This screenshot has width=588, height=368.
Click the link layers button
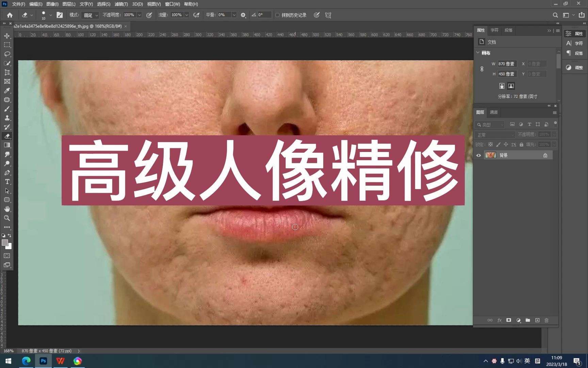[490, 320]
